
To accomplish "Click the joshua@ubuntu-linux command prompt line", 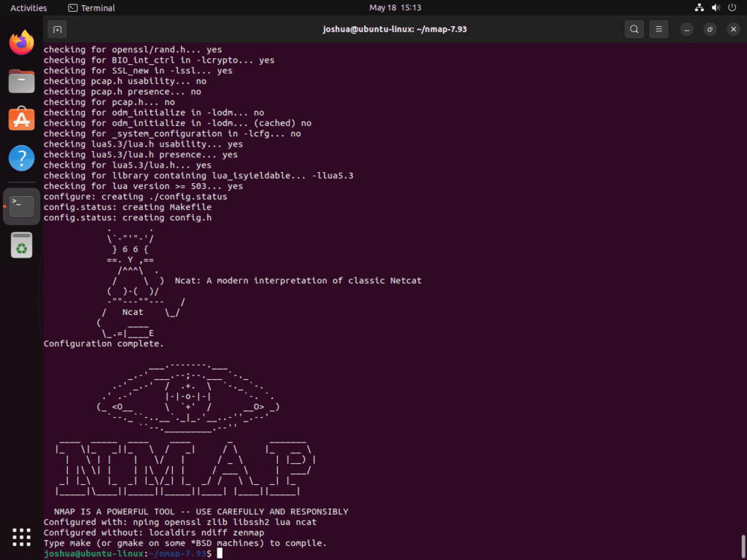I will (128, 553).
